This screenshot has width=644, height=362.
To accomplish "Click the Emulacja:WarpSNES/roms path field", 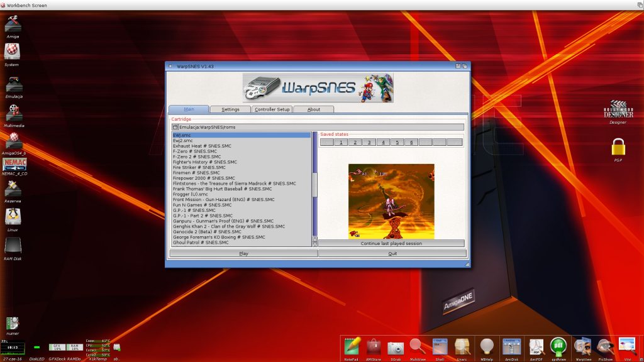I will click(x=321, y=127).
